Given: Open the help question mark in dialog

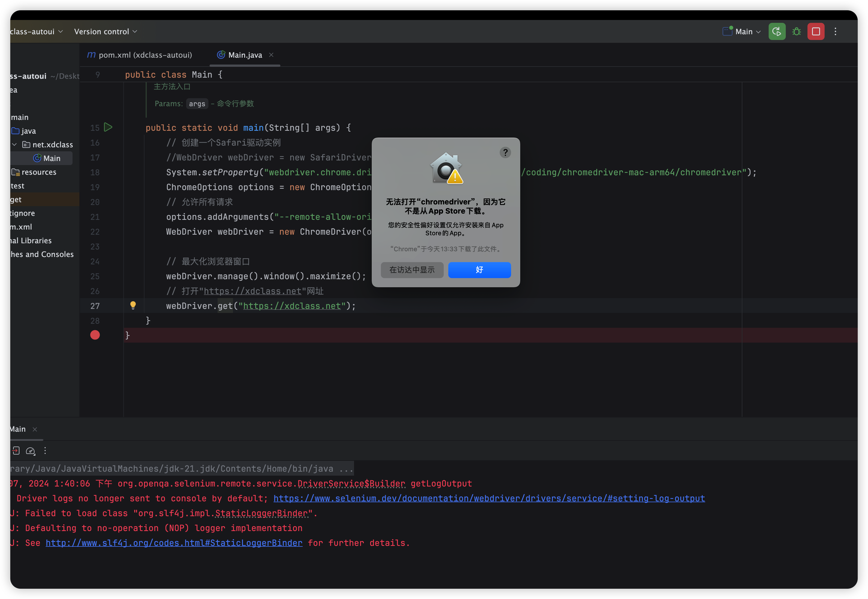Looking at the screenshot, I should (505, 152).
